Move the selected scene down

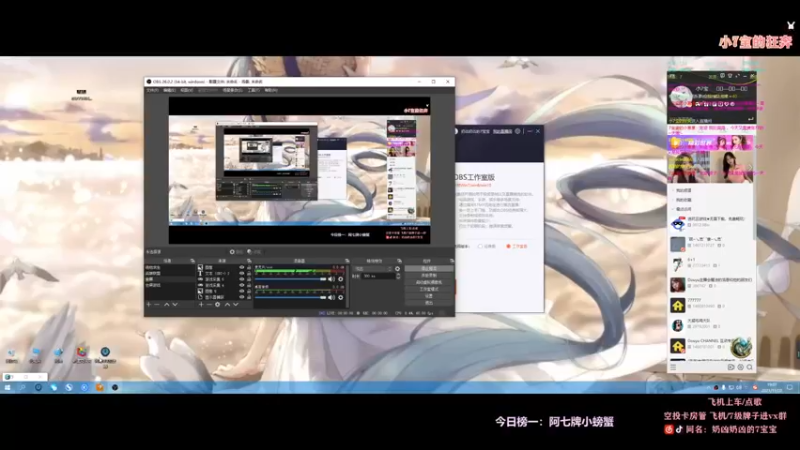click(x=175, y=305)
